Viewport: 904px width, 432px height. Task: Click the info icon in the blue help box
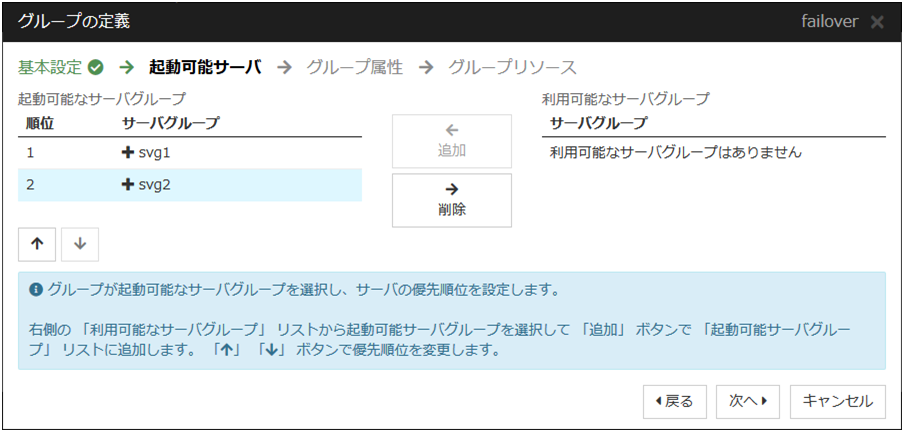pyautogui.click(x=36, y=290)
